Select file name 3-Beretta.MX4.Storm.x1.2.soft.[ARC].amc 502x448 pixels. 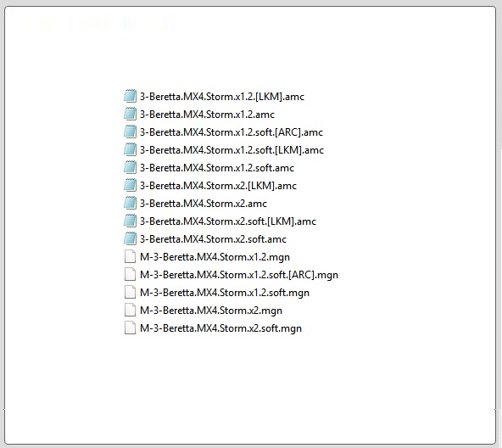pos(231,132)
